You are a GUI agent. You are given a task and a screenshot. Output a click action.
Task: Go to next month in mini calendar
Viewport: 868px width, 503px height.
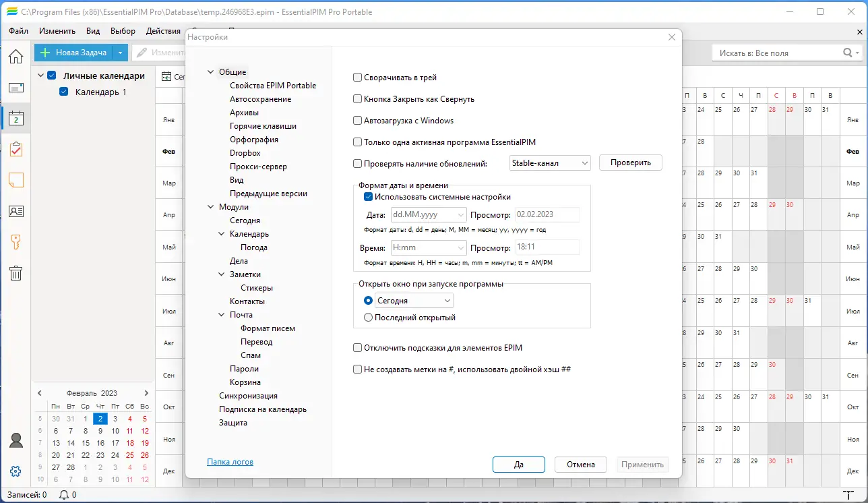point(146,393)
